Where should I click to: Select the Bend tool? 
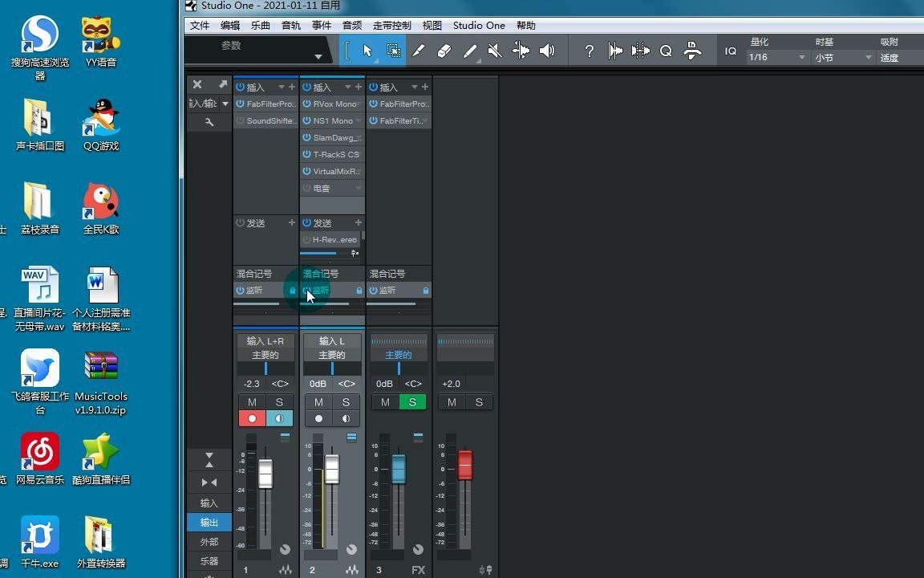[x=520, y=50]
